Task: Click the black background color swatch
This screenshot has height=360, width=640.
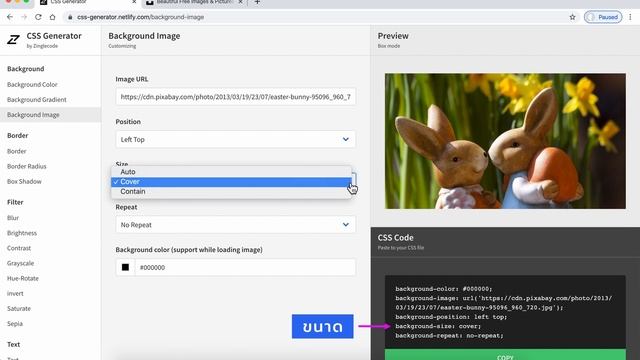Action: coord(125,267)
